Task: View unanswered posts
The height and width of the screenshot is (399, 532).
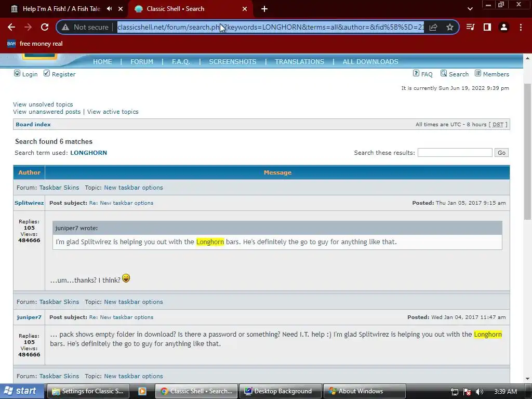Action: pos(47,112)
